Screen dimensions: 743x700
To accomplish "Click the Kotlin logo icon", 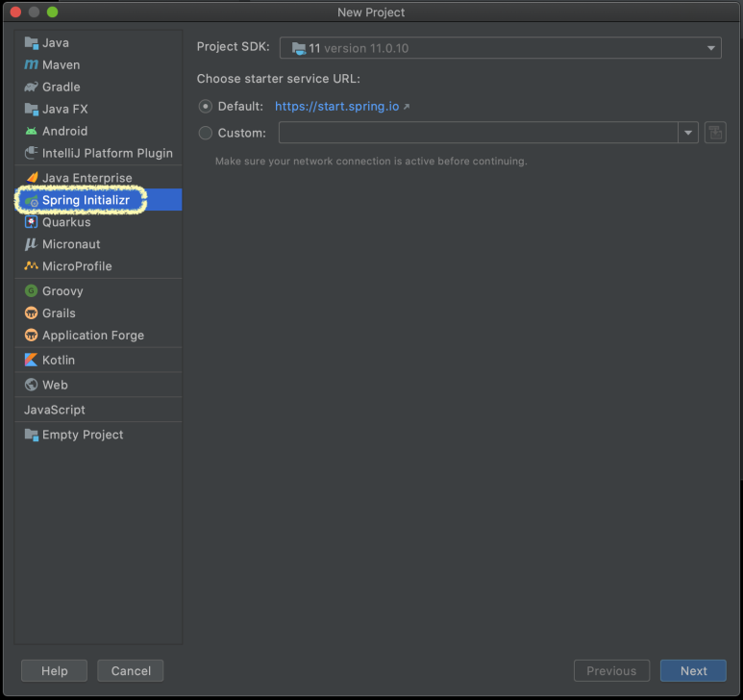I will tap(32, 360).
